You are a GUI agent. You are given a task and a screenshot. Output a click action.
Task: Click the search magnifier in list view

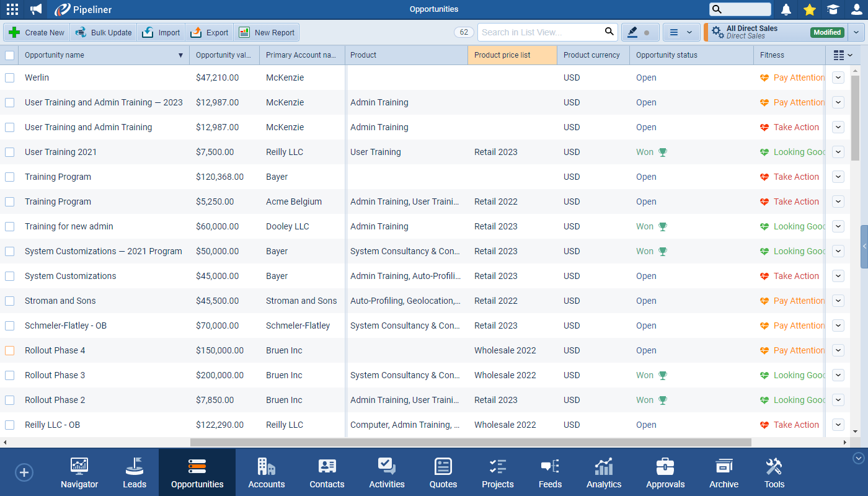[609, 32]
